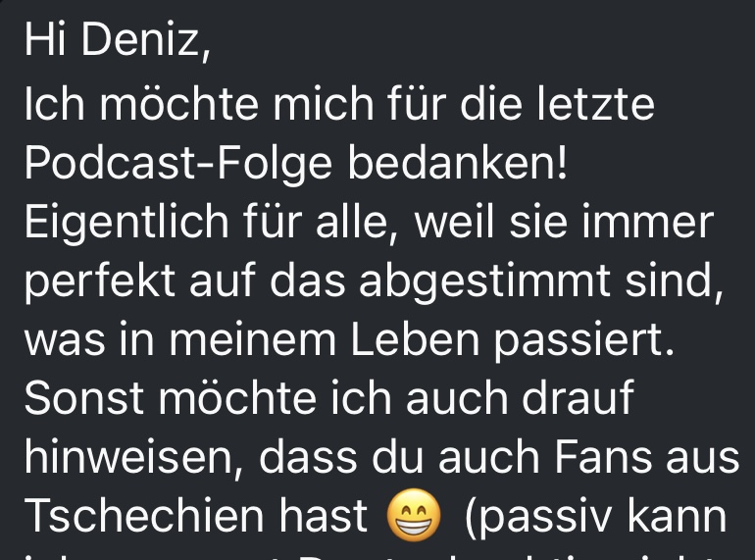Click the word "drauf"
This screenshot has height=560, width=755.
pos(578,397)
